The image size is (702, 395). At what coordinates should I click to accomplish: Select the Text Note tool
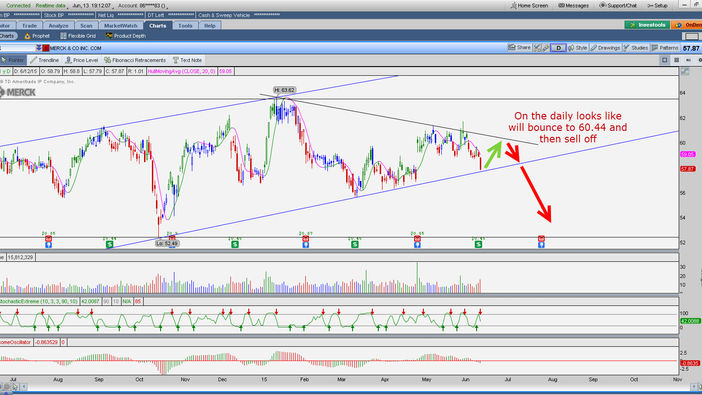(x=187, y=60)
